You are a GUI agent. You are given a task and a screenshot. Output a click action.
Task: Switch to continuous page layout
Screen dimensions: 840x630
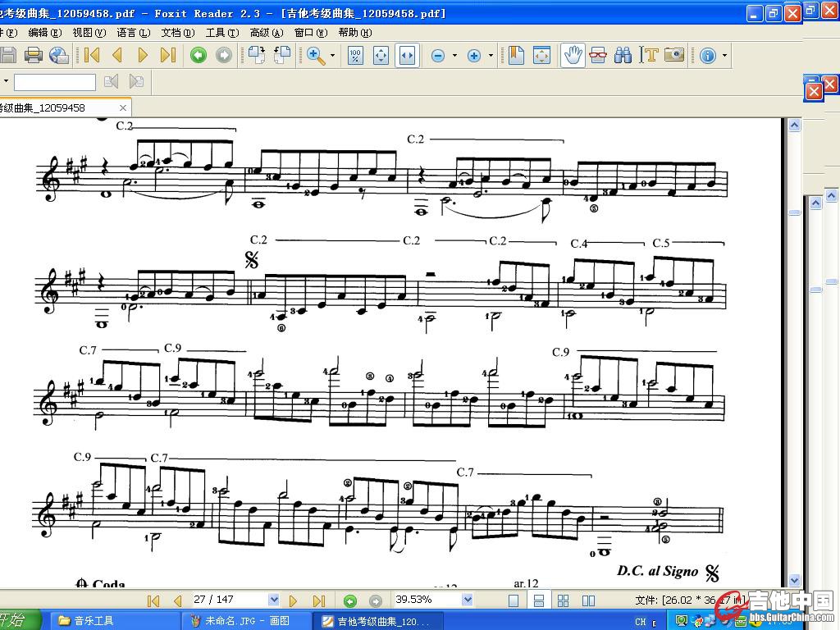tap(539, 600)
